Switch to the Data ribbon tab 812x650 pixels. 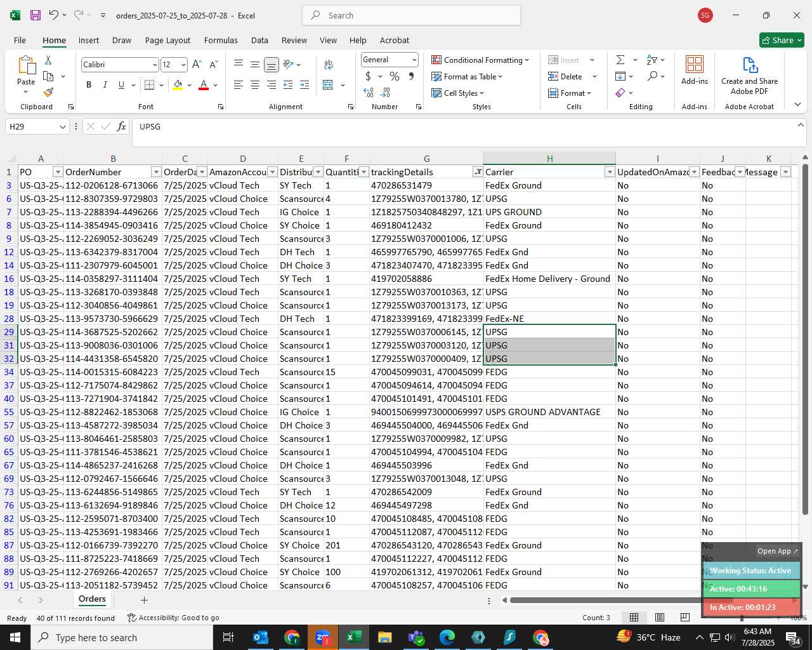[259, 40]
